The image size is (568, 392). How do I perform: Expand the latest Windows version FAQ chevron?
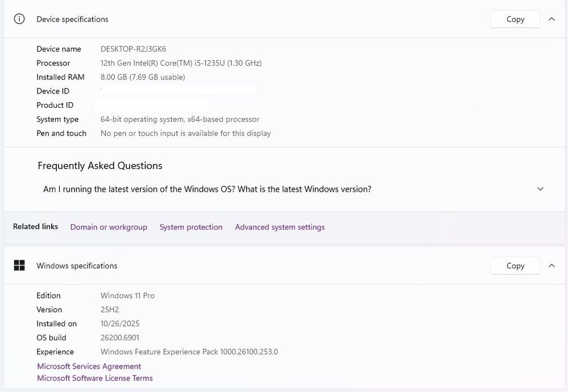[540, 189]
